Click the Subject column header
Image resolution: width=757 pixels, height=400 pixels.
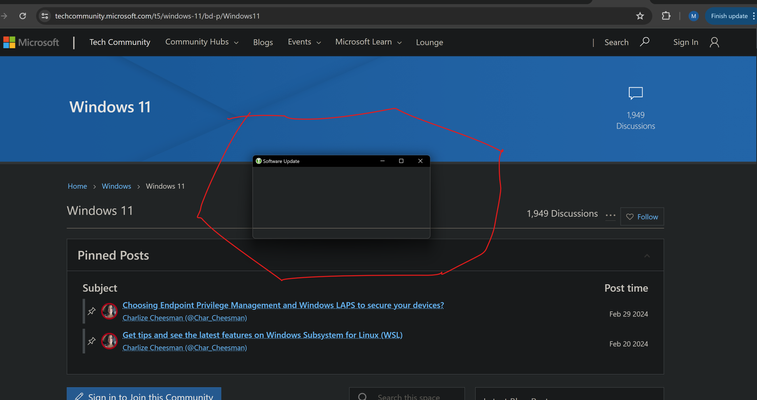pyautogui.click(x=100, y=288)
